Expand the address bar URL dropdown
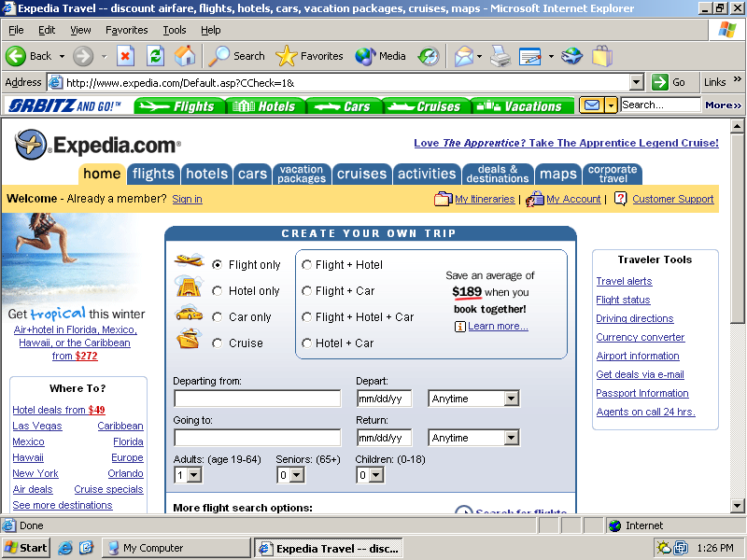The height and width of the screenshot is (560, 747). [x=637, y=82]
